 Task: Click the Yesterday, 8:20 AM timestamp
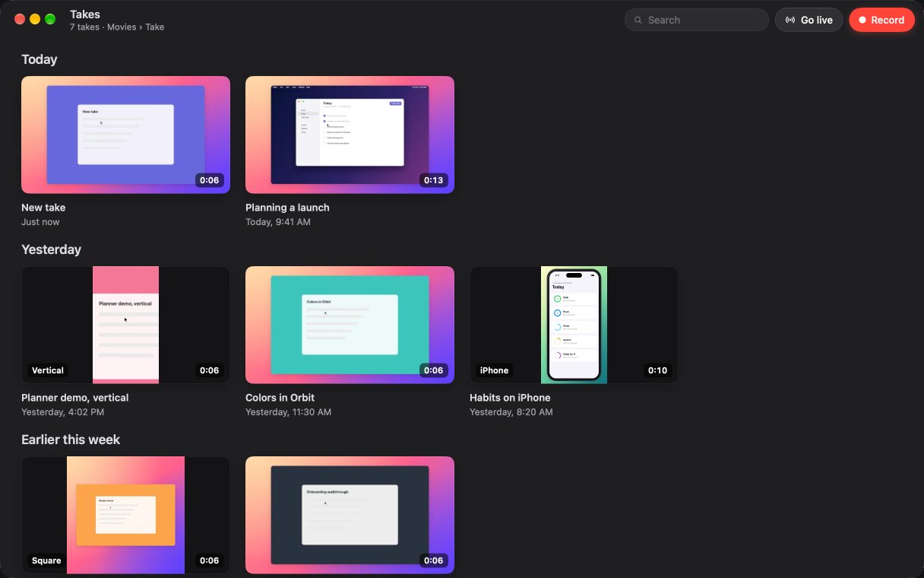(511, 412)
